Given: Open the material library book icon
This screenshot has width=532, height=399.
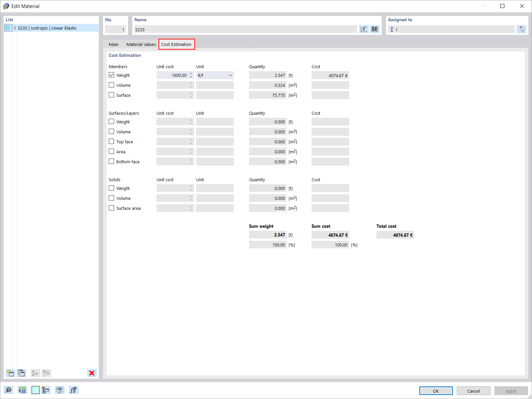Looking at the screenshot, I should click(x=374, y=29).
